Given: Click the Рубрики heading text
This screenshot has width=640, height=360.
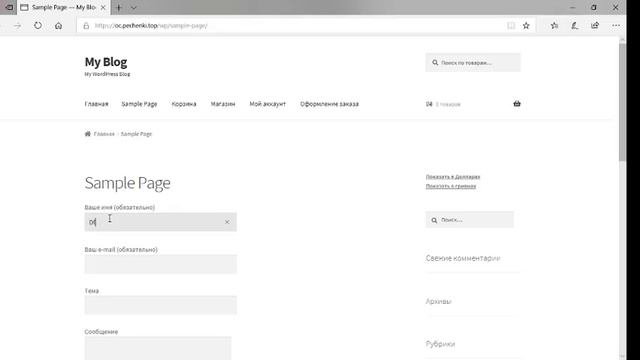Looking at the screenshot, I should click(440, 344).
